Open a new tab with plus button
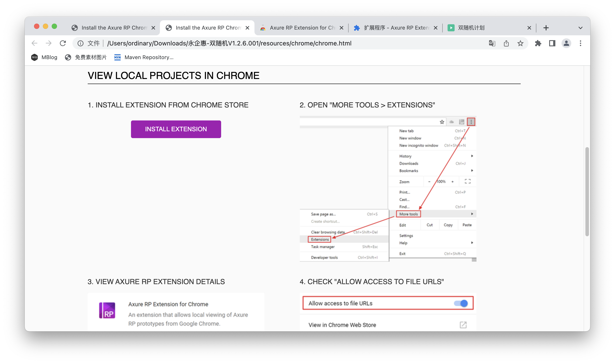 [x=546, y=28]
